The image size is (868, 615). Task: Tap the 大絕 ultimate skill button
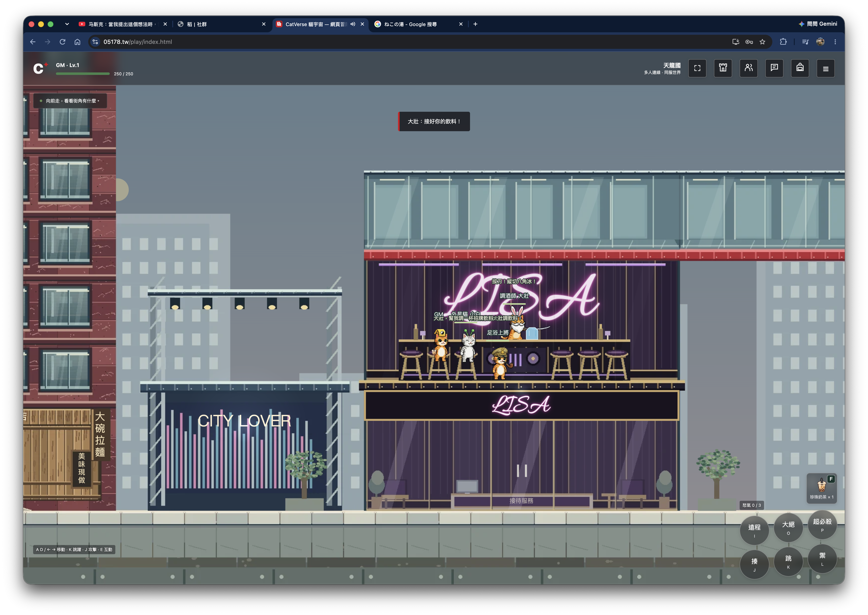pos(788,527)
